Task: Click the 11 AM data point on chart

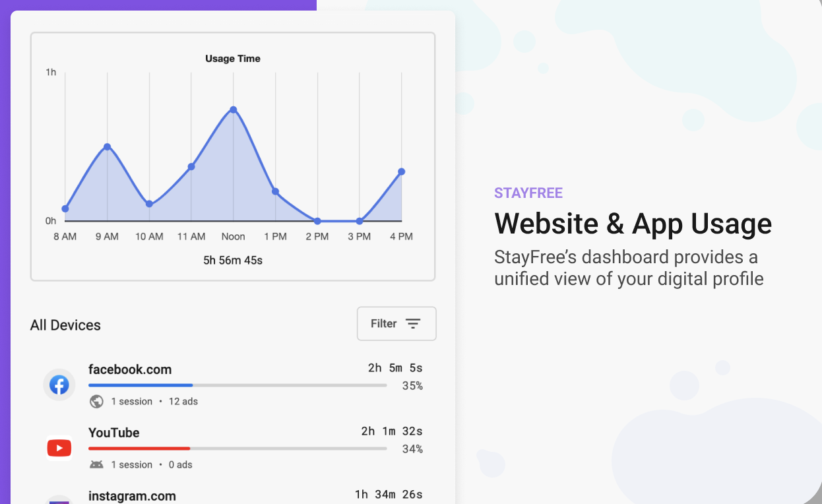Action: click(191, 166)
